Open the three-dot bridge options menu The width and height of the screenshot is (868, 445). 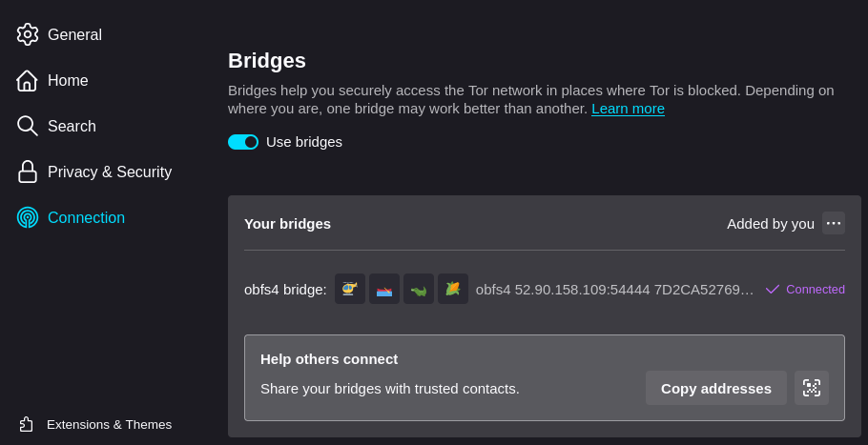click(834, 223)
